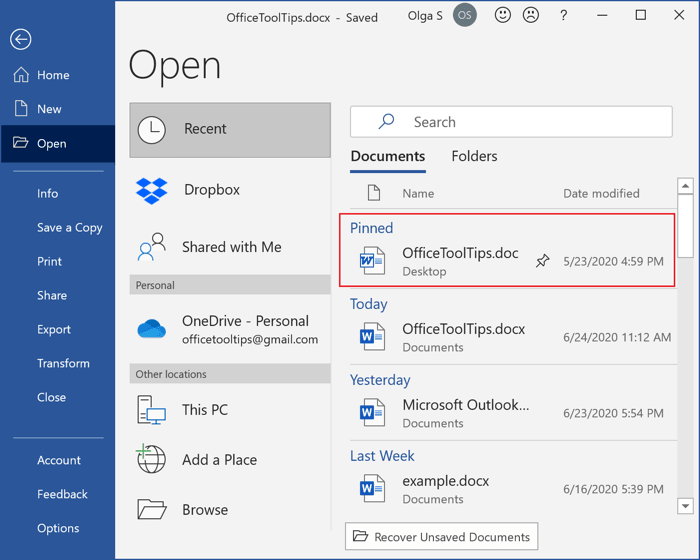Sort by the Name column header
The height and width of the screenshot is (560, 700).
[x=418, y=193]
